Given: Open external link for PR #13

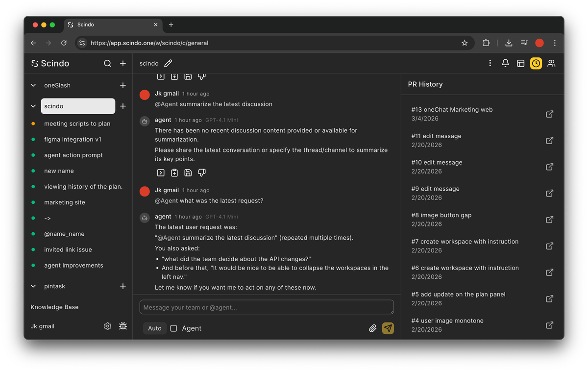Looking at the screenshot, I should (550, 114).
